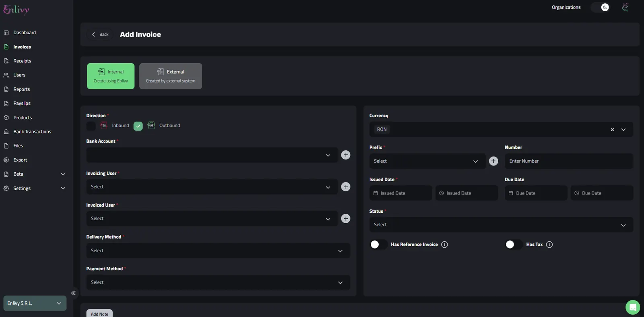Click the Issued Date calendar field
This screenshot has width=644, height=317.
click(401, 193)
